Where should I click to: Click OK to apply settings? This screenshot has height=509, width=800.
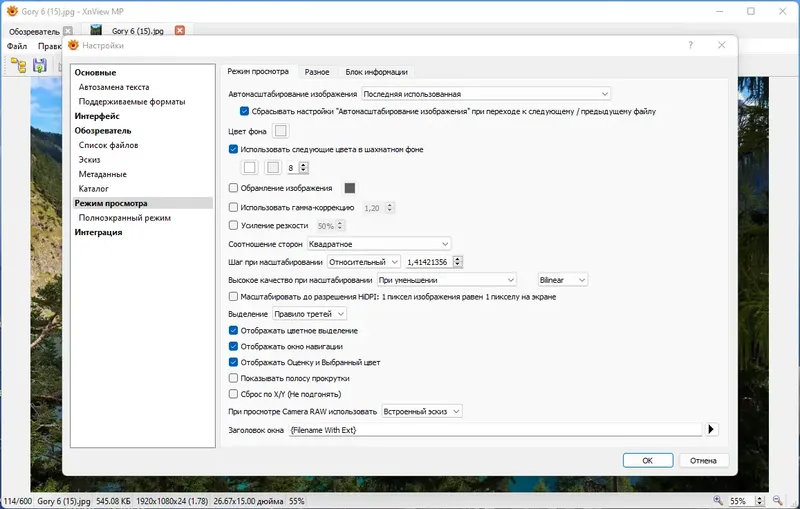647,460
